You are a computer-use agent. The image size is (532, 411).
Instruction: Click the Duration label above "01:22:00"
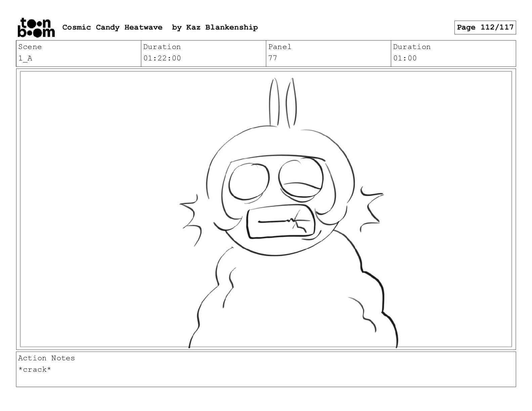tap(162, 47)
